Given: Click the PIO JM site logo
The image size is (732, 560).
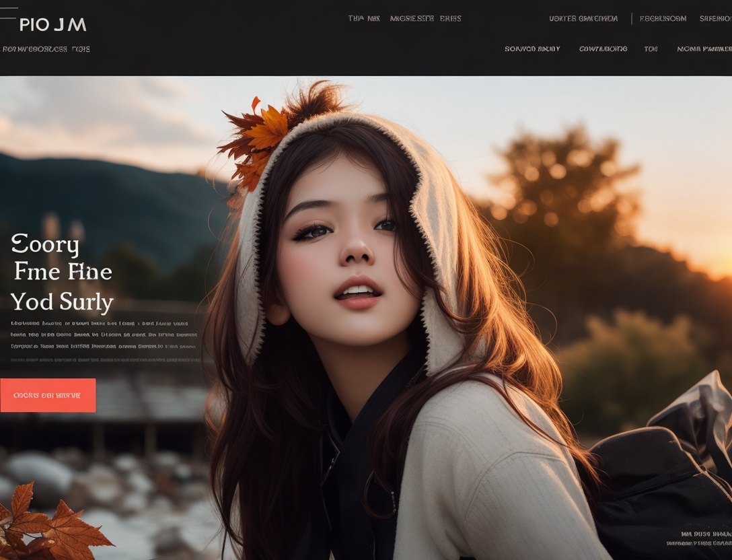Looking at the screenshot, I should (x=52, y=25).
